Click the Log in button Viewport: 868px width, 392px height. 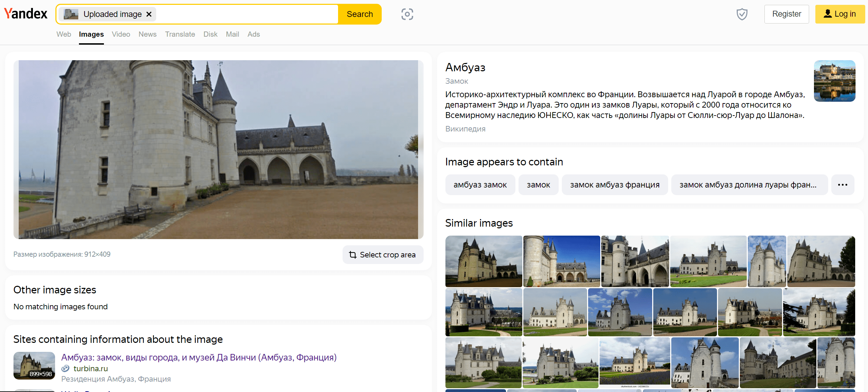tap(840, 14)
